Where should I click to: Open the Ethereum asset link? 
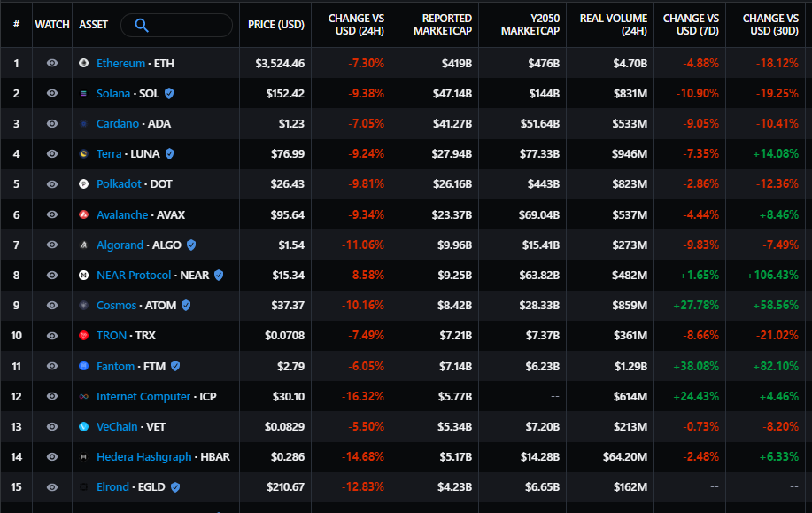(x=120, y=63)
